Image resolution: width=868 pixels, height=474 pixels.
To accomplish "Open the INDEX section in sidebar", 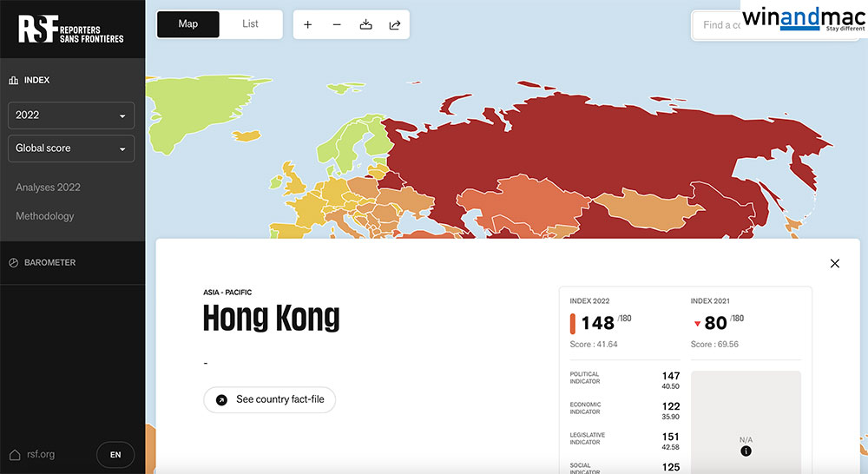I will [37, 80].
